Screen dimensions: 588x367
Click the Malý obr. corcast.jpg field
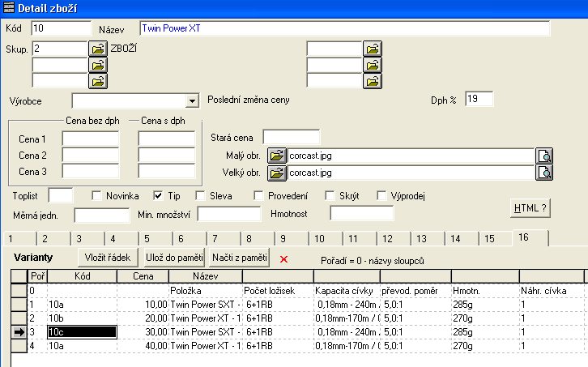click(411, 156)
